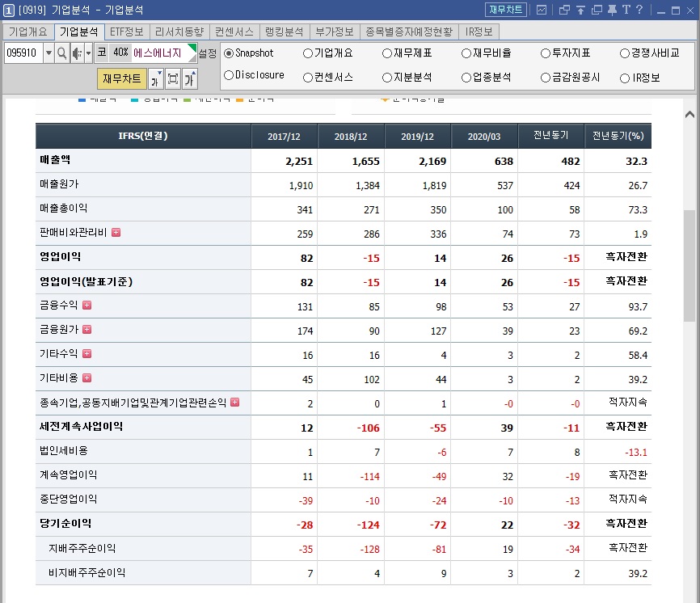The image size is (700, 603).
Task: Click the scroll up arrow
Action: pos(689,115)
